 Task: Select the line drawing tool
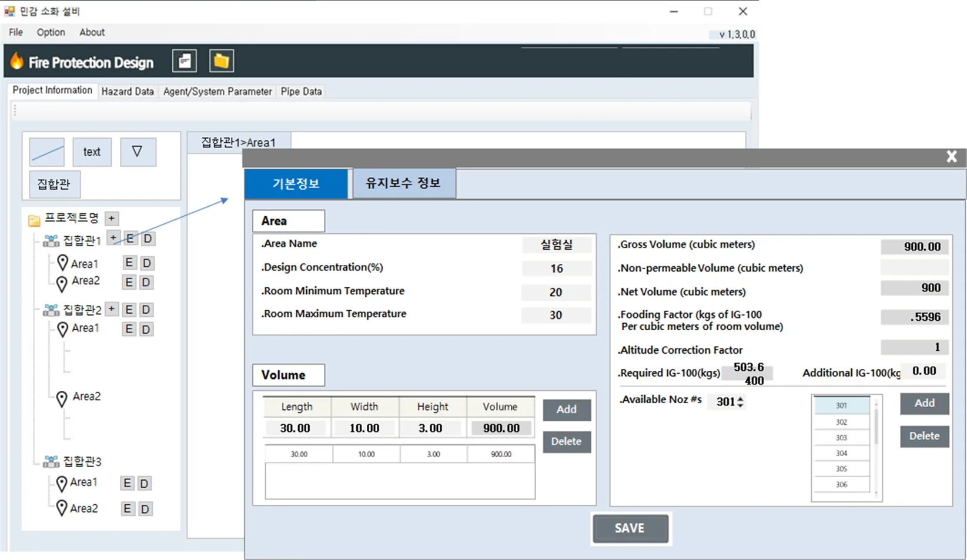[x=47, y=152]
